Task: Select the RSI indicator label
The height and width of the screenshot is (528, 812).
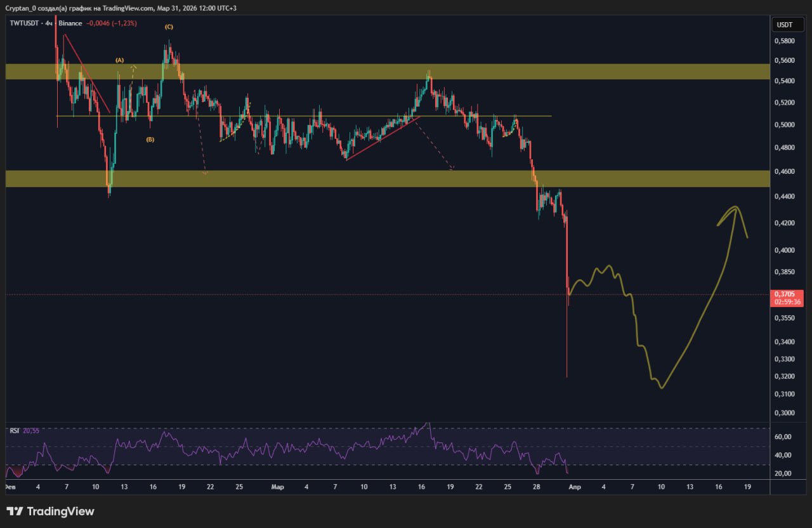Action: (14, 430)
